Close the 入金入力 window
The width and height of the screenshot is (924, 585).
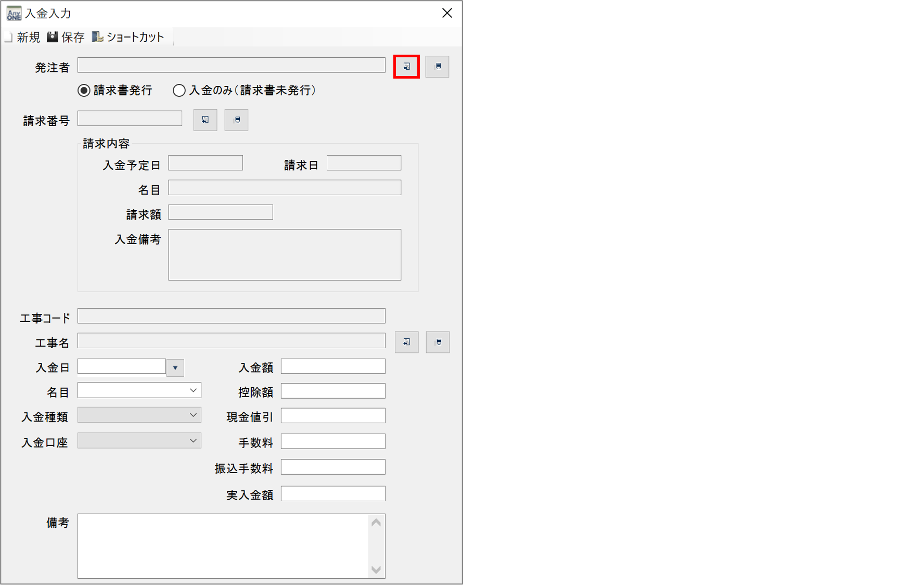tap(447, 13)
